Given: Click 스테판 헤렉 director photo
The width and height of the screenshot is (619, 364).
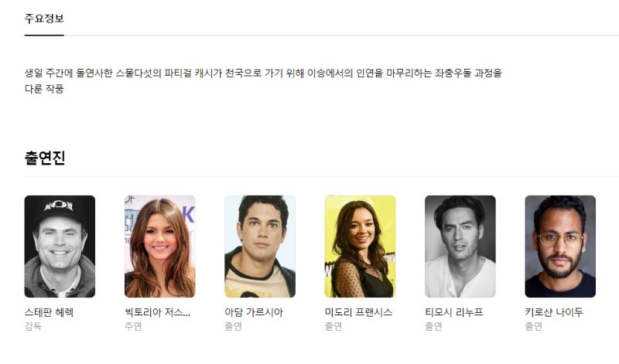Looking at the screenshot, I should 60,247.
